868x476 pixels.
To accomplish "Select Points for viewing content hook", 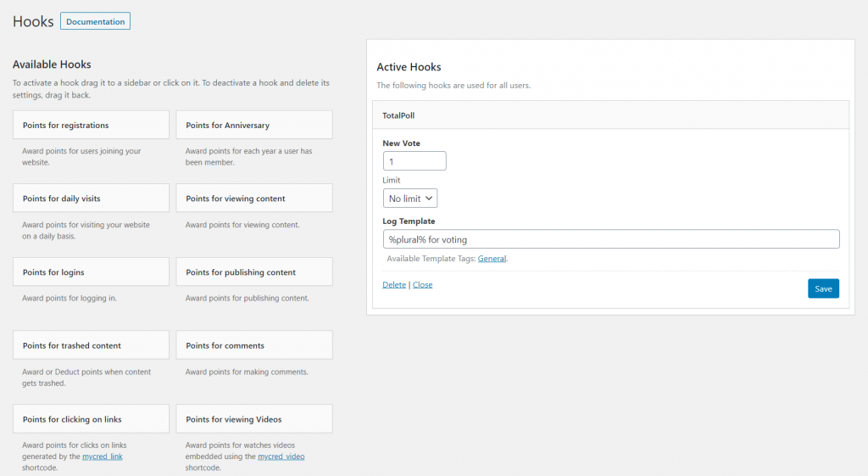I will point(254,198).
